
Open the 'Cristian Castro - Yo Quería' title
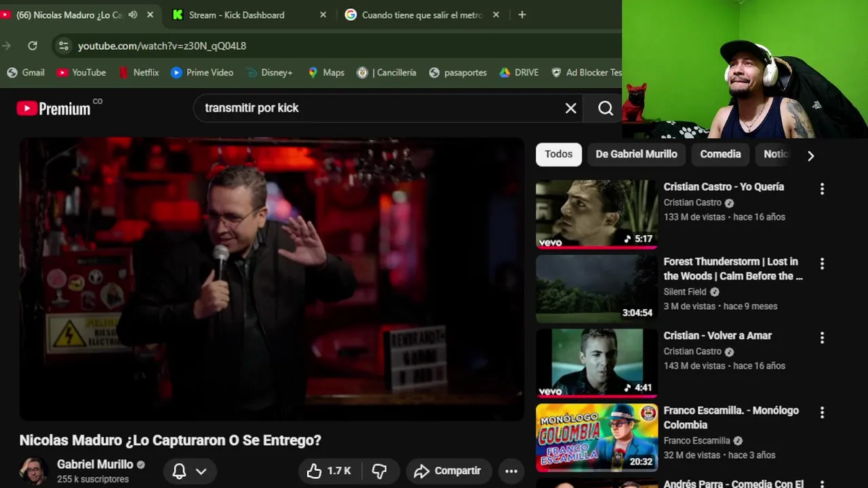coord(724,186)
